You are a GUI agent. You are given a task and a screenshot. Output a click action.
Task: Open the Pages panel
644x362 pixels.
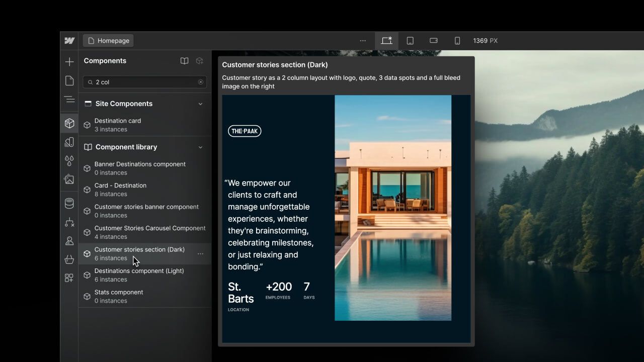(x=69, y=80)
